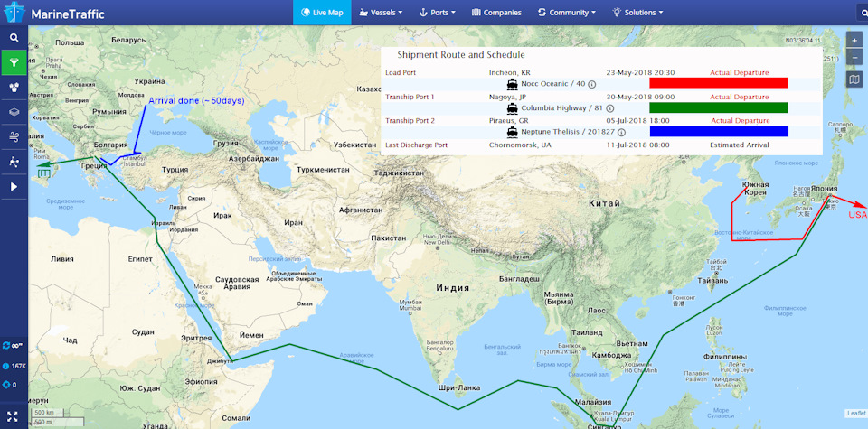Click the ship icon before Neptune Thelisis
This screenshot has height=429, width=868.
coord(512,132)
